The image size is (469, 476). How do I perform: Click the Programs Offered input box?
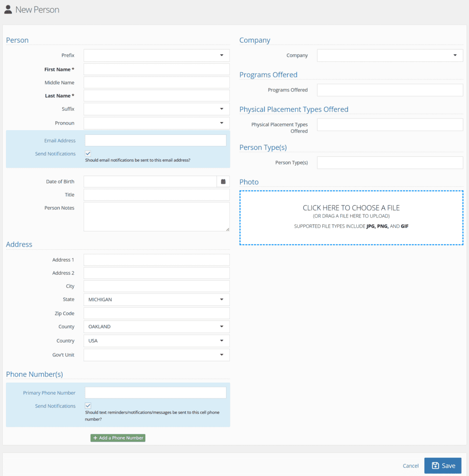tap(390, 90)
